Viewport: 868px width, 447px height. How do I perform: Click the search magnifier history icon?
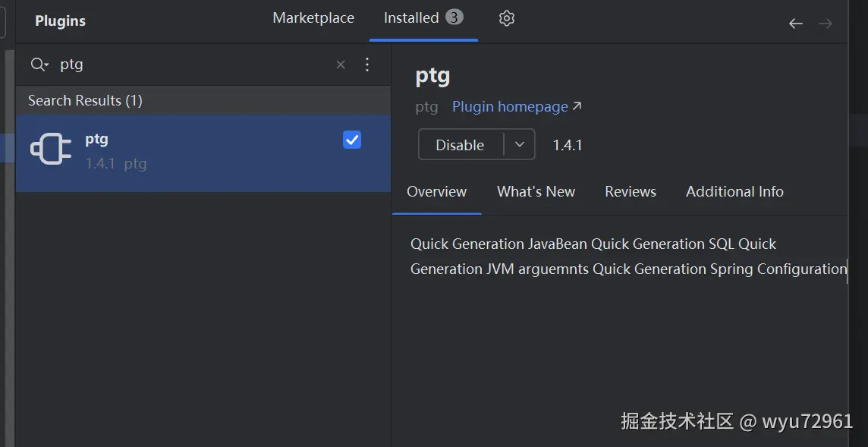pyautogui.click(x=39, y=65)
